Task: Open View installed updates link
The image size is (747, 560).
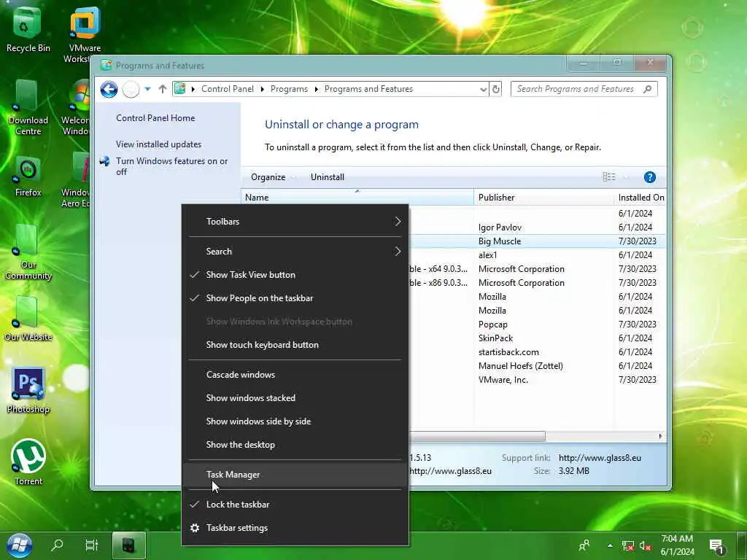Action: click(x=158, y=144)
